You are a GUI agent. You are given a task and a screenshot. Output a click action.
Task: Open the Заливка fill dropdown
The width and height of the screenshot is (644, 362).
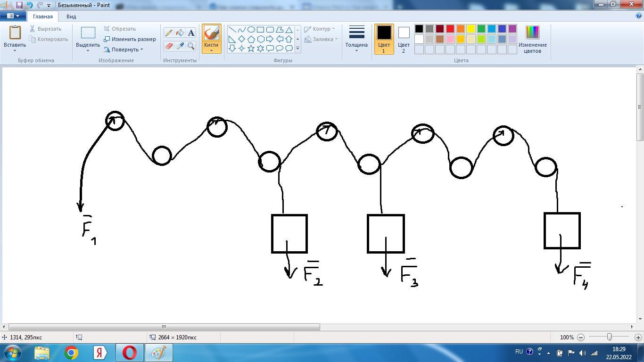point(321,39)
